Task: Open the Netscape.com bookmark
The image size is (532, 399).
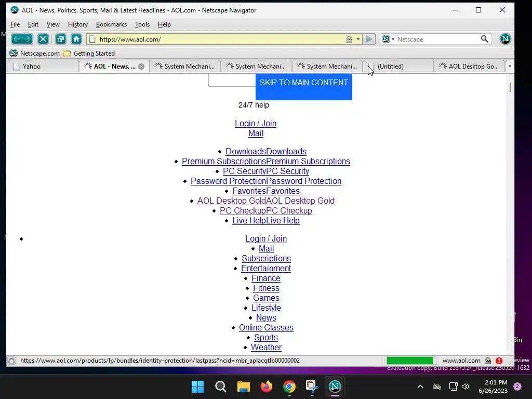Action: tap(35, 54)
